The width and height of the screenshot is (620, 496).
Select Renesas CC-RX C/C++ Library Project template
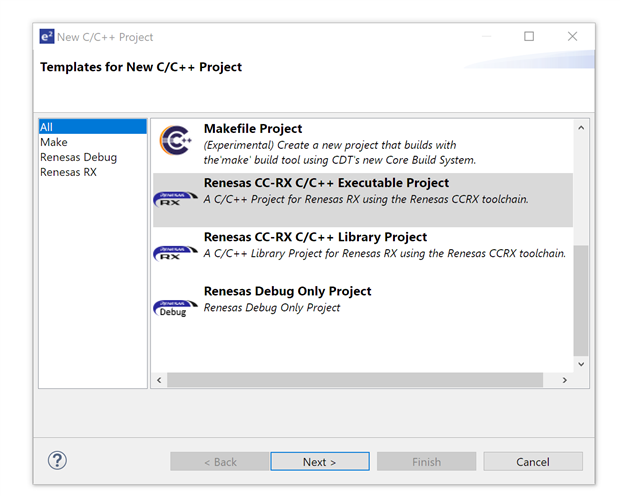tap(315, 237)
